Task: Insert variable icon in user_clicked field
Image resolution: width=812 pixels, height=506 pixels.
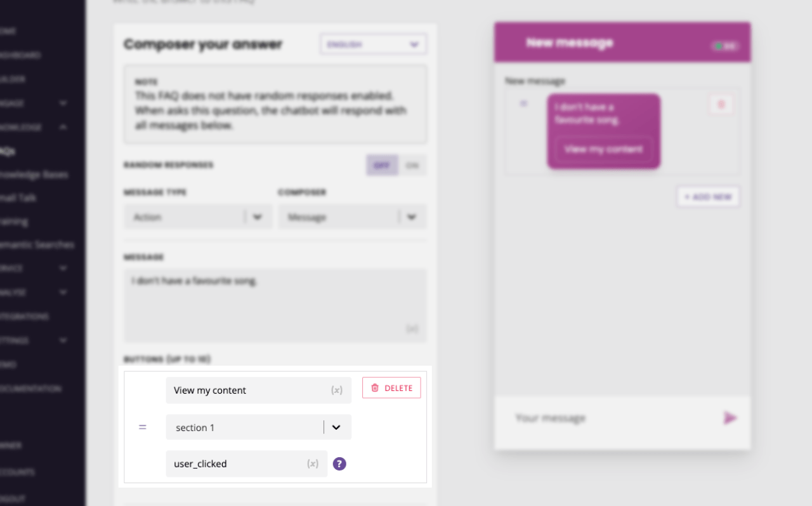Action: 313,464
